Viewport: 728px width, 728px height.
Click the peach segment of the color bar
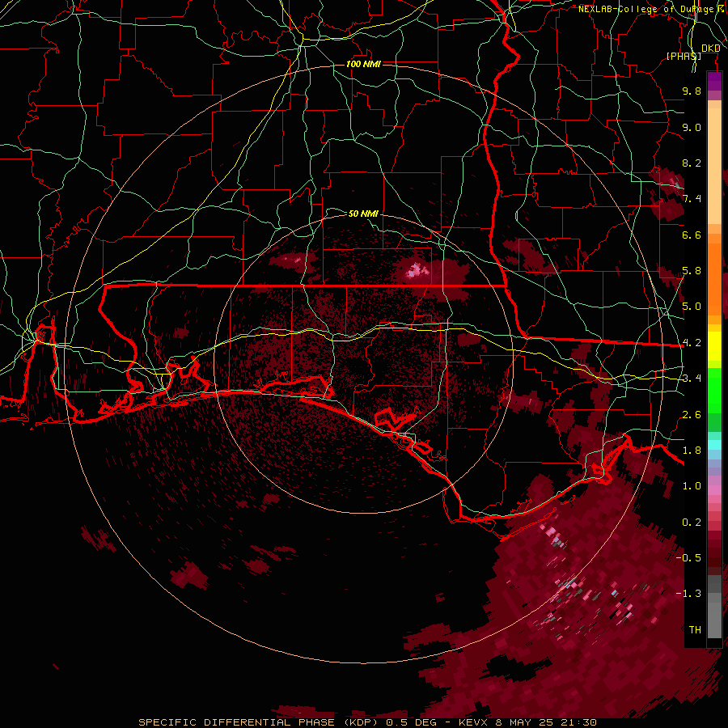click(714, 167)
